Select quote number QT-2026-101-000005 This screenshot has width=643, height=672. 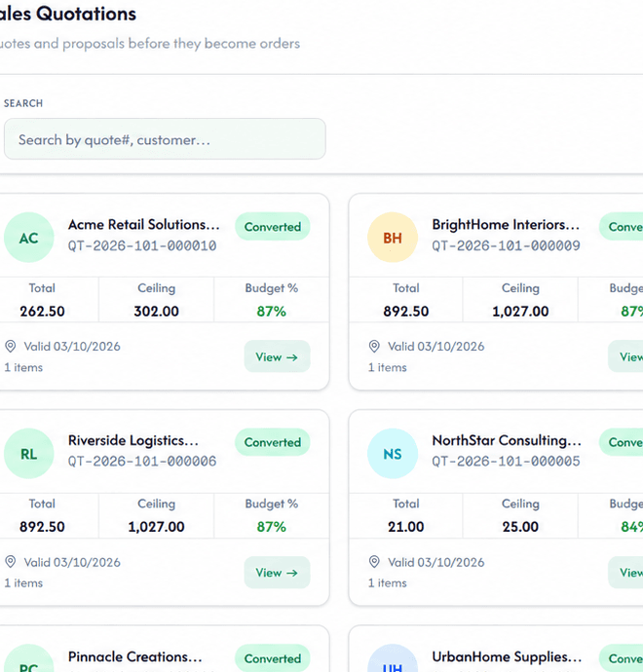pyautogui.click(x=506, y=461)
